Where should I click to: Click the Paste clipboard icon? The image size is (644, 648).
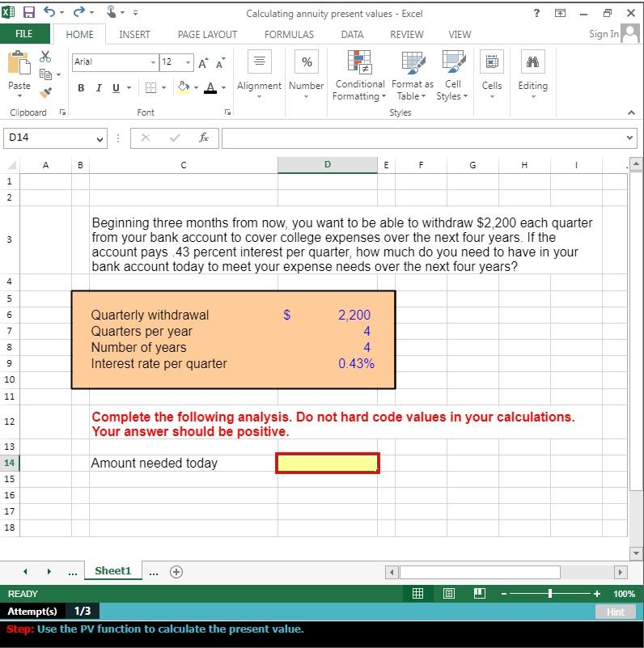tap(19, 63)
